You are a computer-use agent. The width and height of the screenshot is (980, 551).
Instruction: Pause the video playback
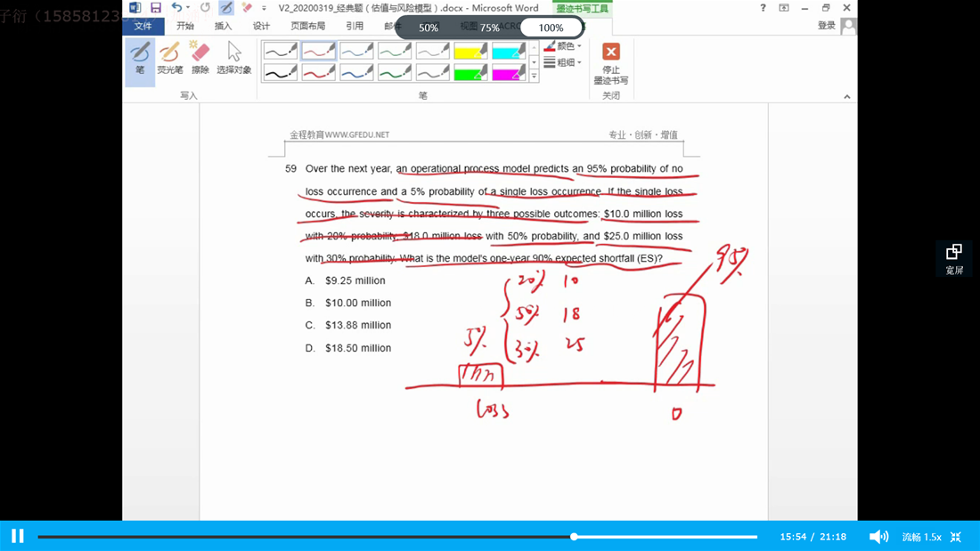click(18, 536)
